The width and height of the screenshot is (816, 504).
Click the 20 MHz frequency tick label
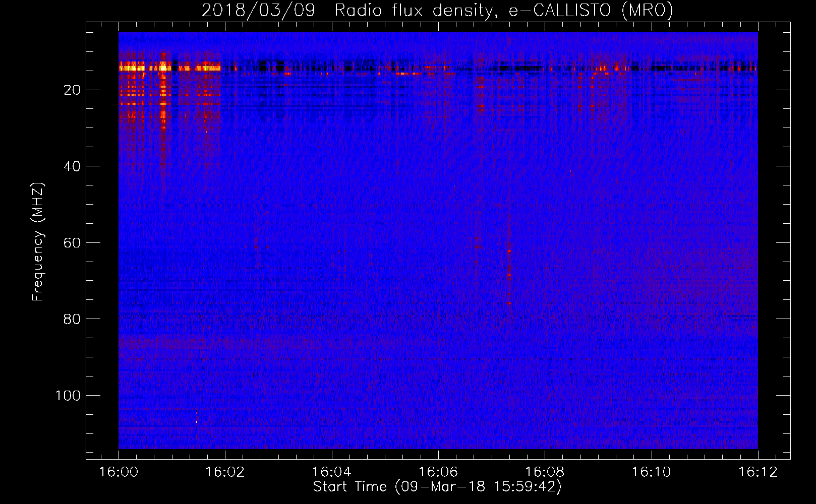[72, 90]
